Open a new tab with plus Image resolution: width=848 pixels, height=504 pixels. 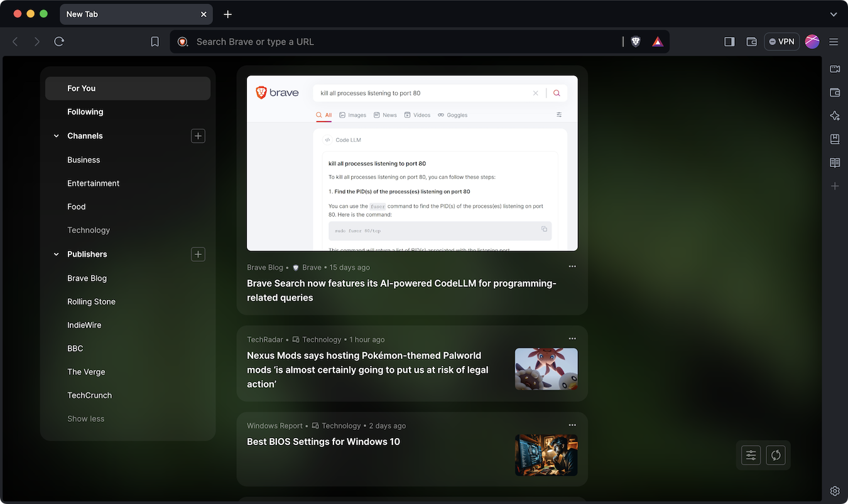[227, 14]
